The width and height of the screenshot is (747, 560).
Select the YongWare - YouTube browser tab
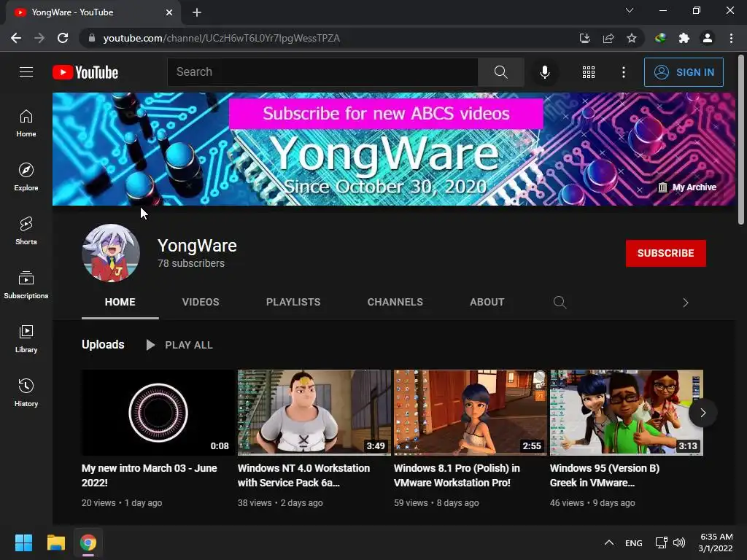pyautogui.click(x=93, y=13)
